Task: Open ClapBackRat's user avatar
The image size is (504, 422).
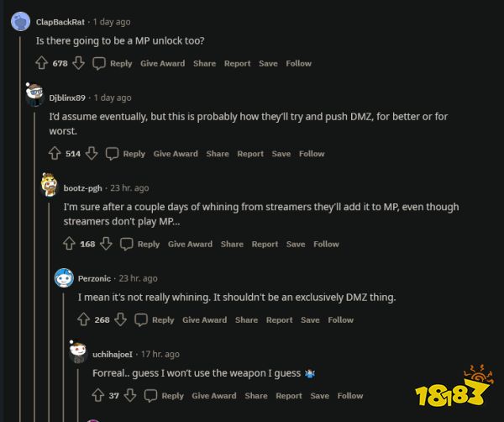Action: pos(20,21)
